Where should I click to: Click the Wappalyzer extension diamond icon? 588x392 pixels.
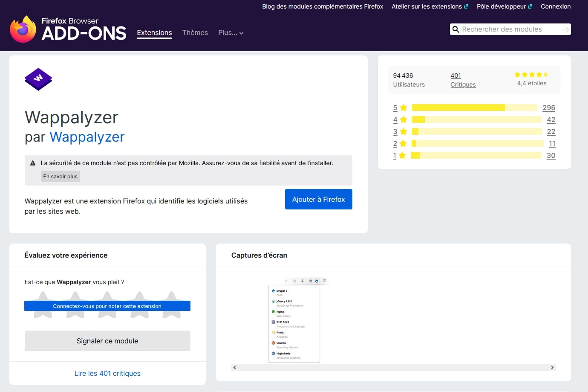38,79
